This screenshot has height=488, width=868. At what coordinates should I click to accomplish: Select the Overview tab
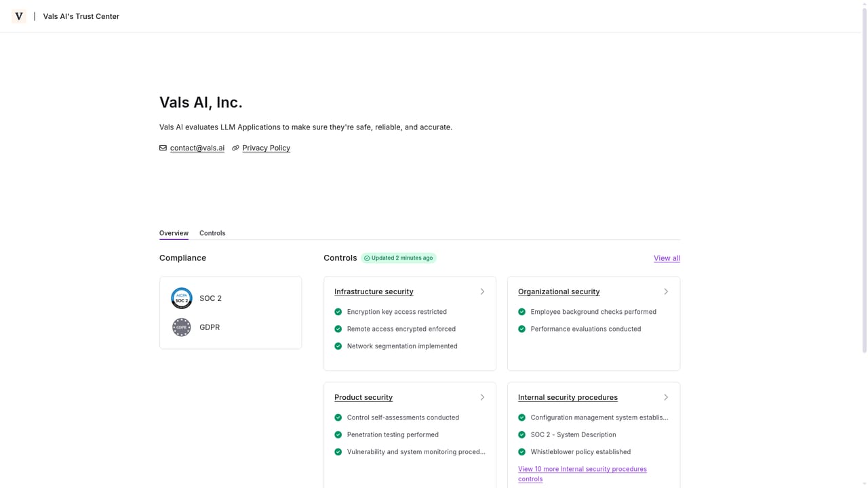click(x=174, y=233)
